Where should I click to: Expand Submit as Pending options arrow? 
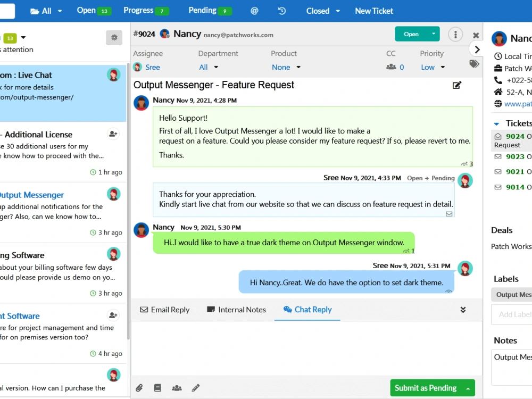468,388
